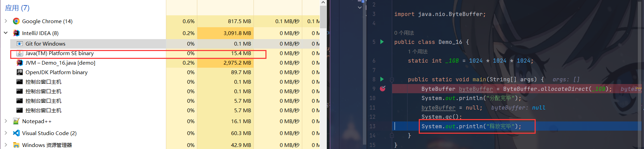Screen dimensions: 644x149
Task: Expand the Google Chrome process group
Action: [6, 21]
